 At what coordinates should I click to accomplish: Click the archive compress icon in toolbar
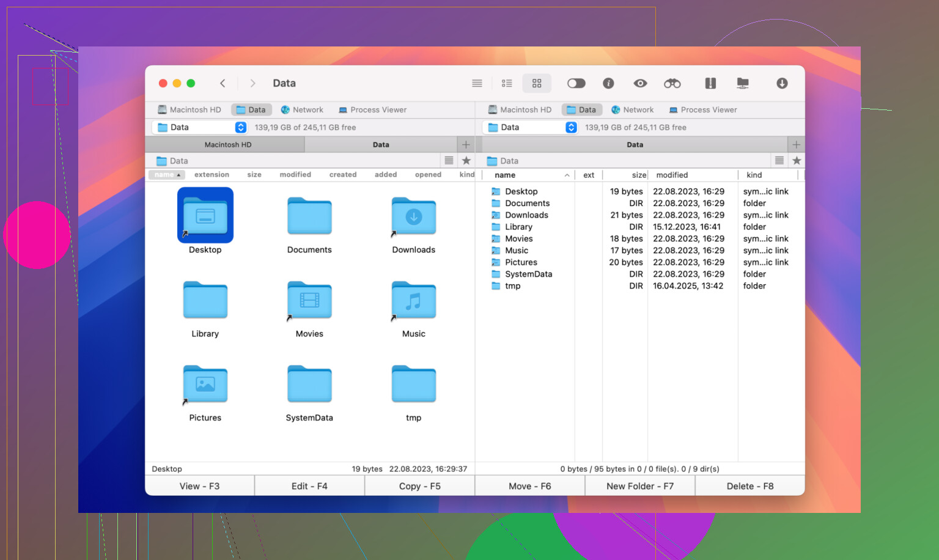[x=710, y=83]
